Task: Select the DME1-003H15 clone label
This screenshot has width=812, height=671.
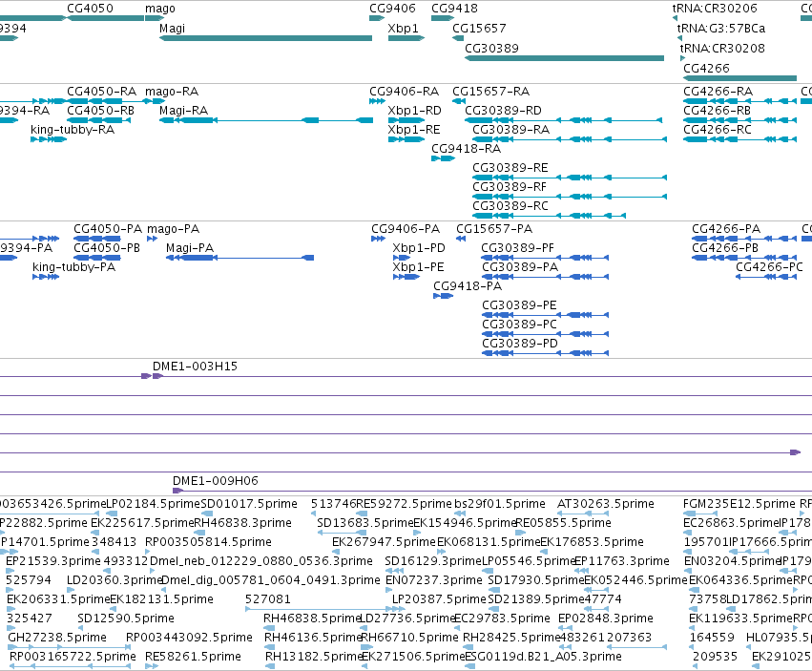Action: 195,367
